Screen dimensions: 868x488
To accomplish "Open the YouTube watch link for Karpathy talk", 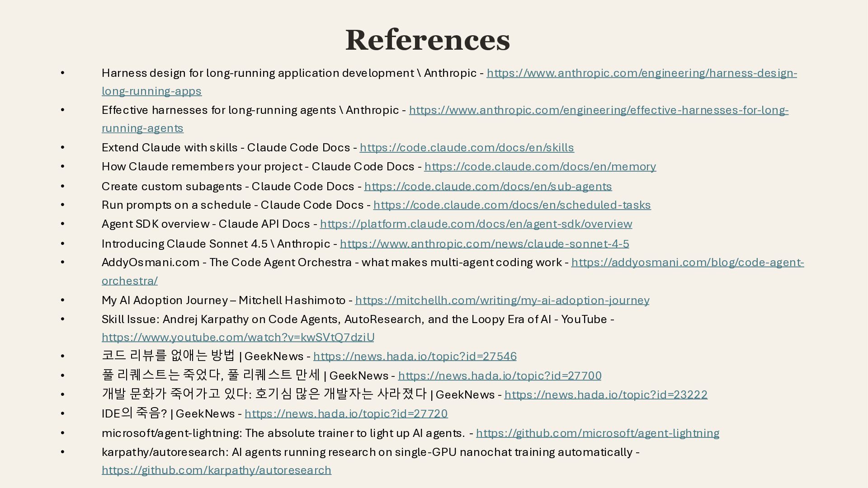I will pos(238,338).
